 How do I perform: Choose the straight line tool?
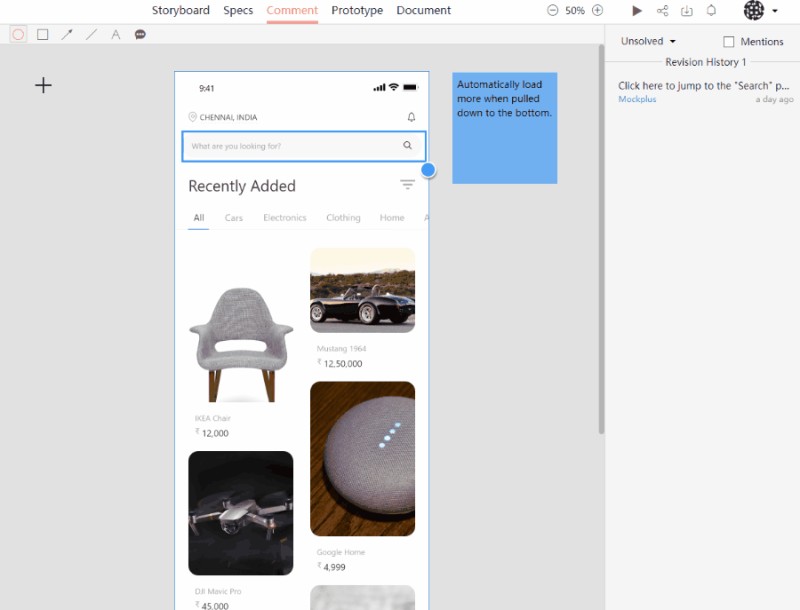pyautogui.click(x=91, y=34)
